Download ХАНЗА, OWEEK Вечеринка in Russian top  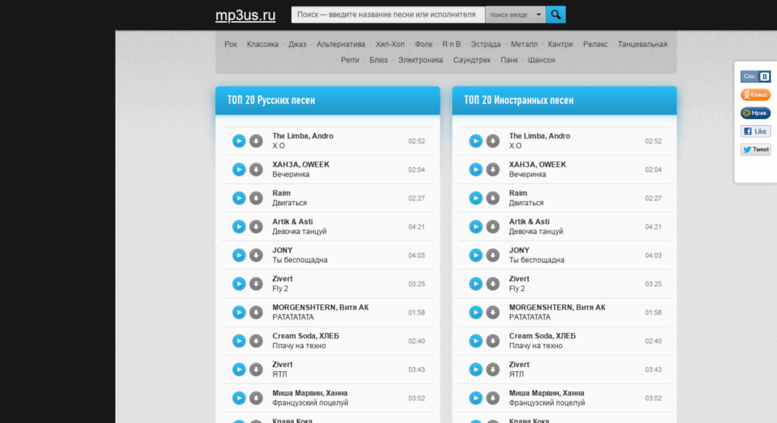coord(256,170)
